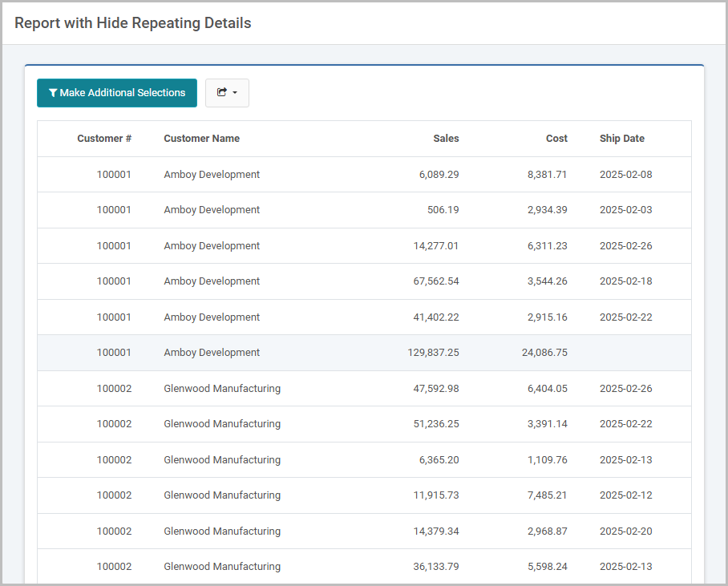Click ship date in the 14,277.01 row

click(626, 245)
